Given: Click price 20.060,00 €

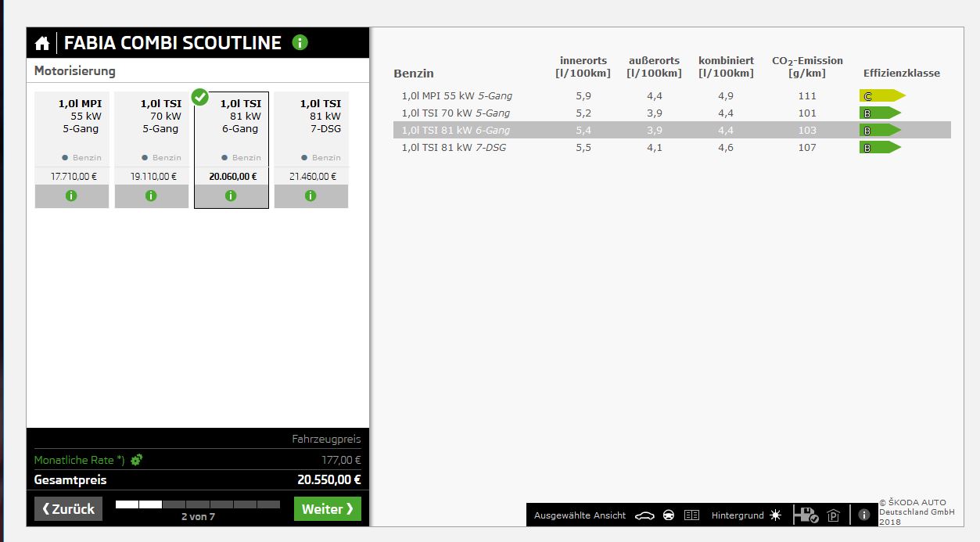Looking at the screenshot, I should click(x=233, y=177).
